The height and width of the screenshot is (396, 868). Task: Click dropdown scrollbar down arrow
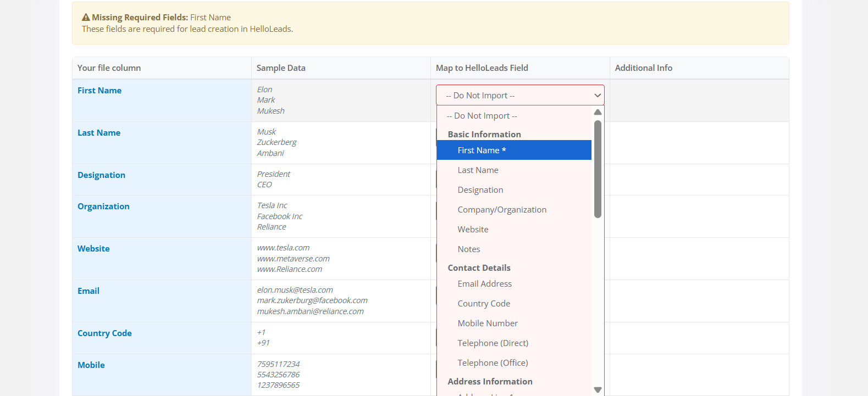point(598,390)
